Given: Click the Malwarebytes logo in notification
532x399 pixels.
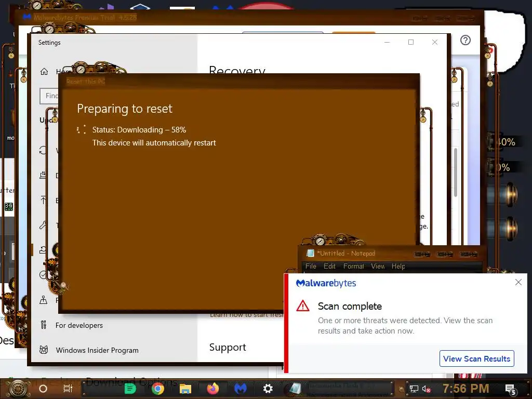Looking at the screenshot, I should pyautogui.click(x=326, y=283).
